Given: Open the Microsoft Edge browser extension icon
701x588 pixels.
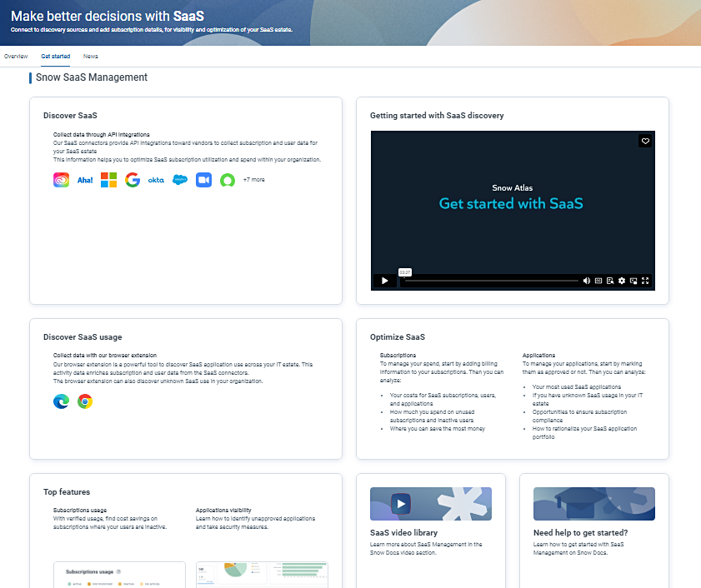Looking at the screenshot, I should [x=61, y=401].
